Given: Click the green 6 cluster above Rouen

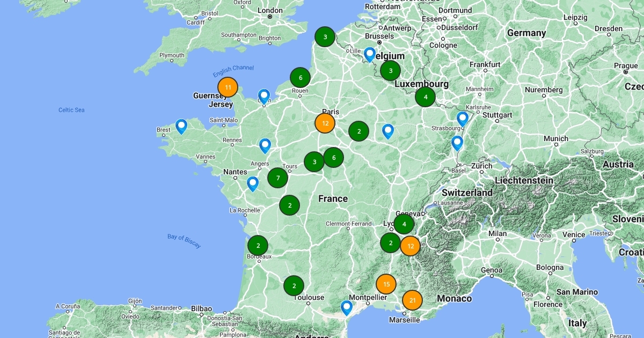Looking at the screenshot, I should point(301,78).
